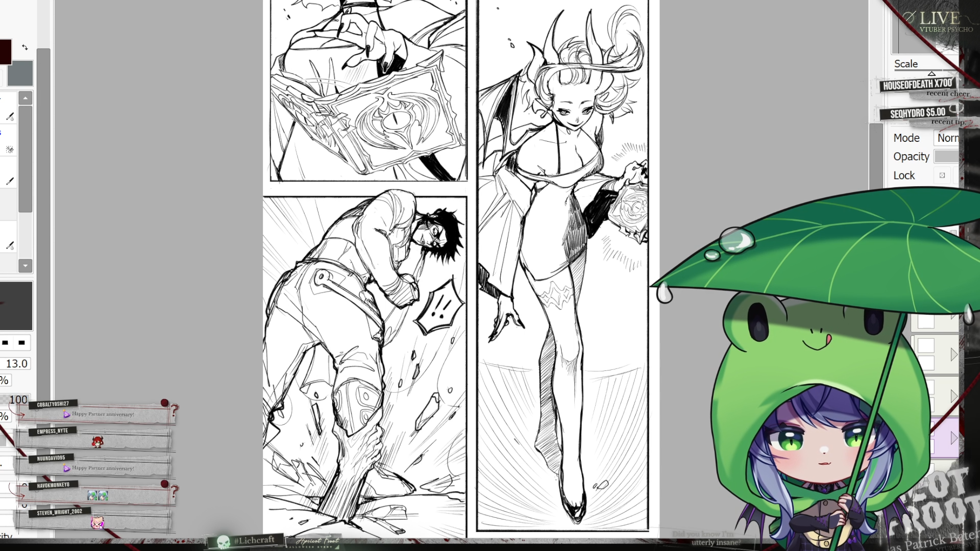Toggle the Lock transparency checkbox
Screen dimensions: 980x551
click(x=942, y=176)
